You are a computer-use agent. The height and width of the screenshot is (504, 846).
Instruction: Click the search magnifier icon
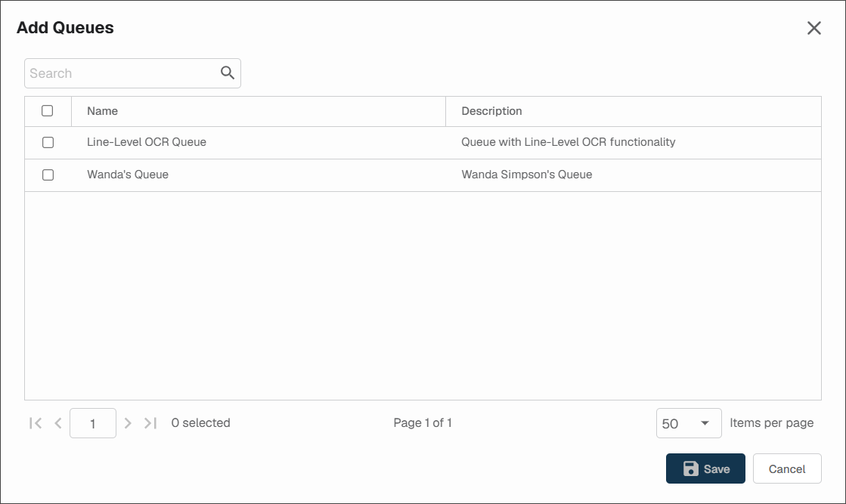(227, 73)
